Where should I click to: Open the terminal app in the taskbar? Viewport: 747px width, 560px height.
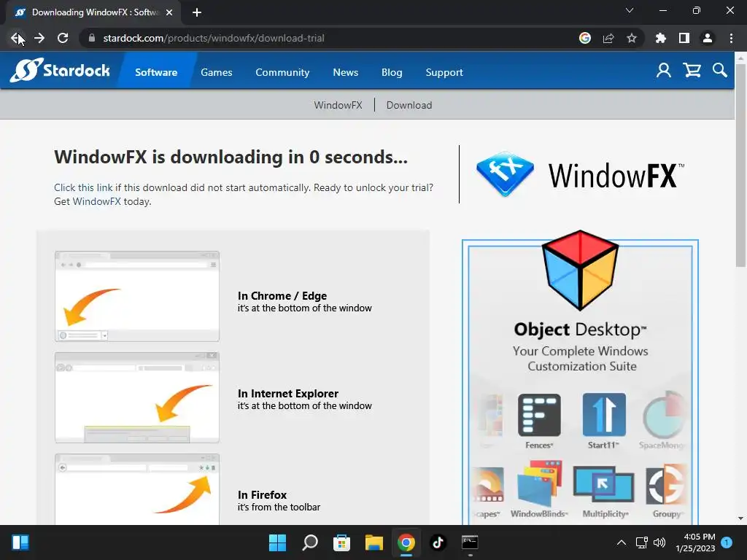(x=470, y=542)
